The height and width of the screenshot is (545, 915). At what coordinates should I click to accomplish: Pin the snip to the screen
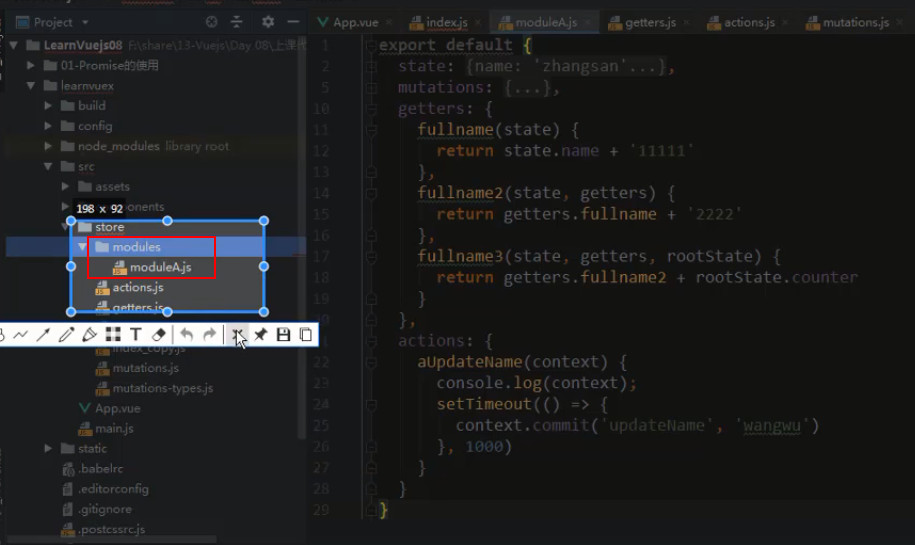click(260, 334)
